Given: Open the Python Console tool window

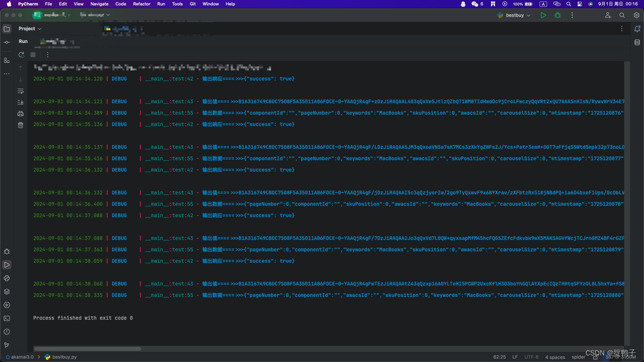Looking at the screenshot, I should (7, 278).
